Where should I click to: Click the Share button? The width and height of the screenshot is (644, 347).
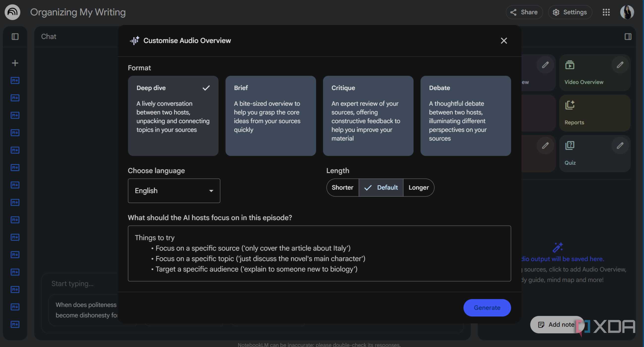pyautogui.click(x=524, y=12)
